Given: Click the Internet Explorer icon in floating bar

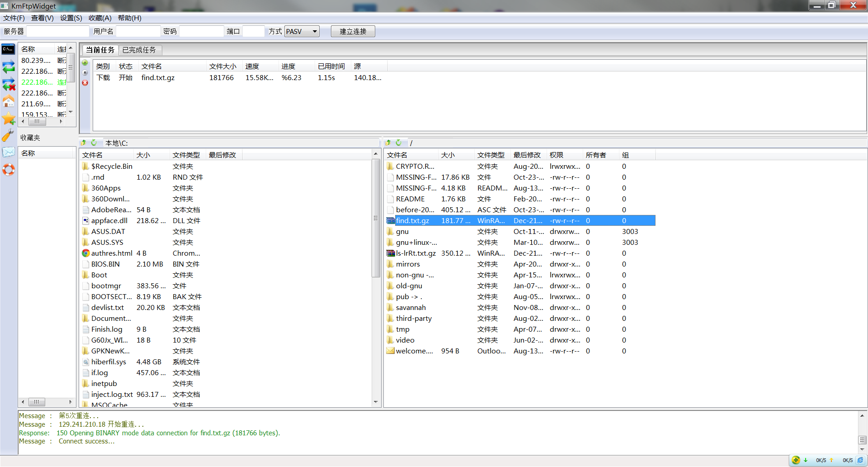Looking at the screenshot, I should point(860,460).
